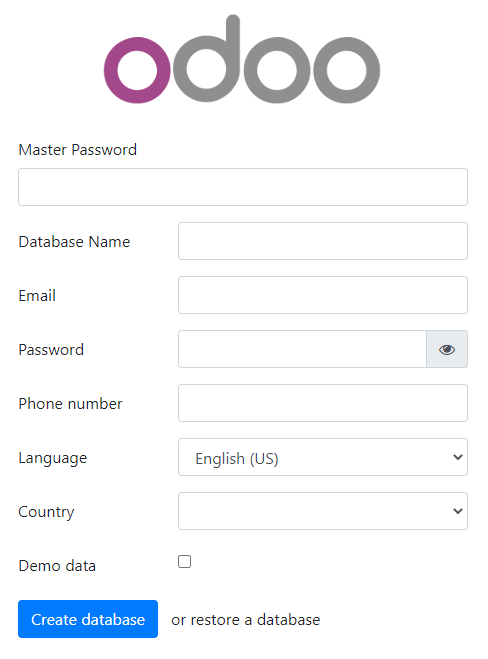Click the Email field label
This screenshot has width=488, height=659.
click(x=37, y=295)
